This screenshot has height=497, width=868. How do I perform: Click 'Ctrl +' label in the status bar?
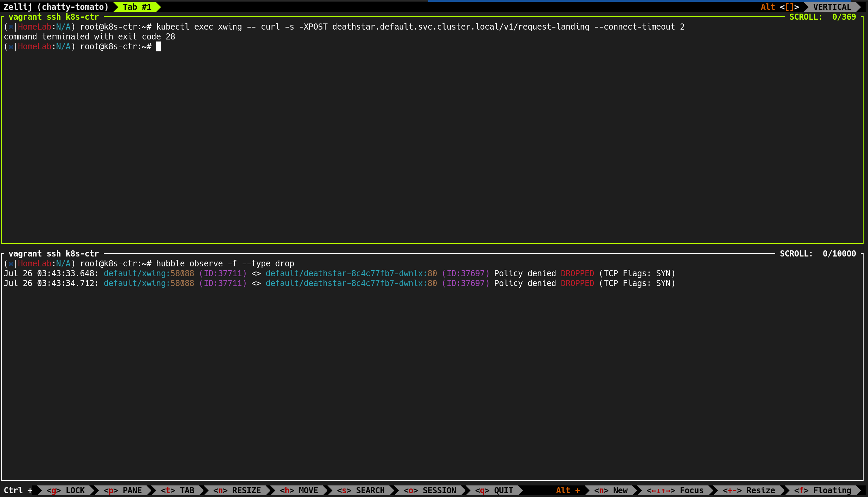click(x=18, y=490)
